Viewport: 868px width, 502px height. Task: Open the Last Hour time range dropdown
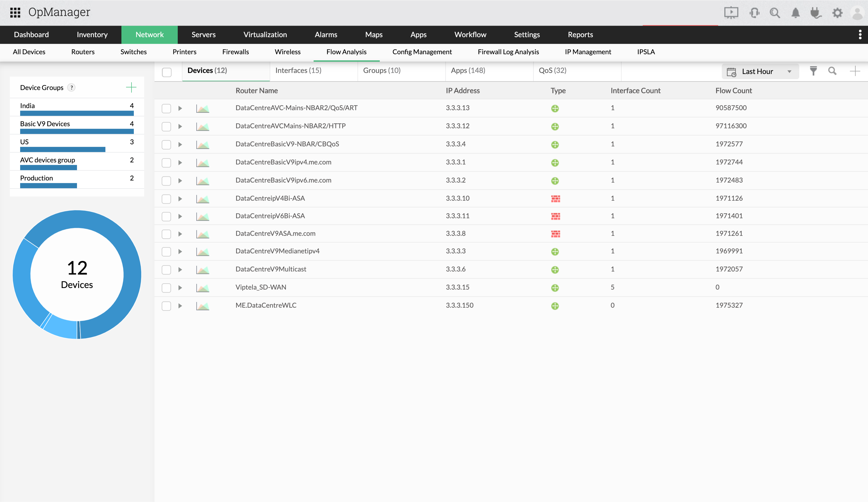tap(760, 71)
